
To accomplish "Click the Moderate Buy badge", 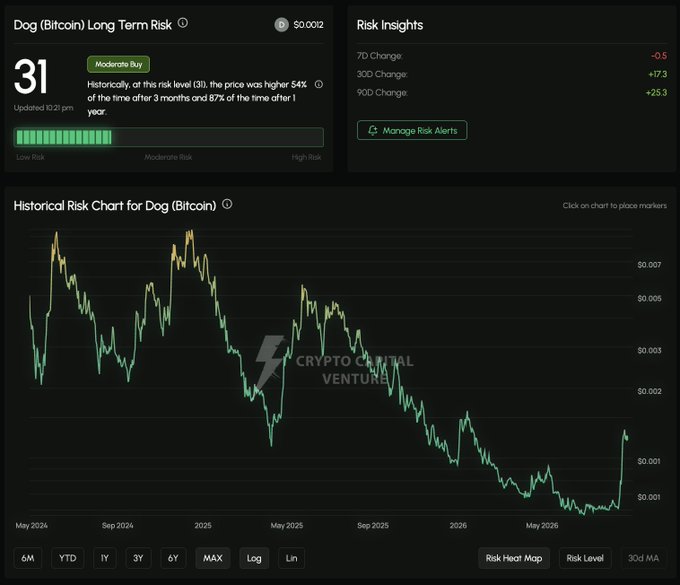I will click(118, 64).
